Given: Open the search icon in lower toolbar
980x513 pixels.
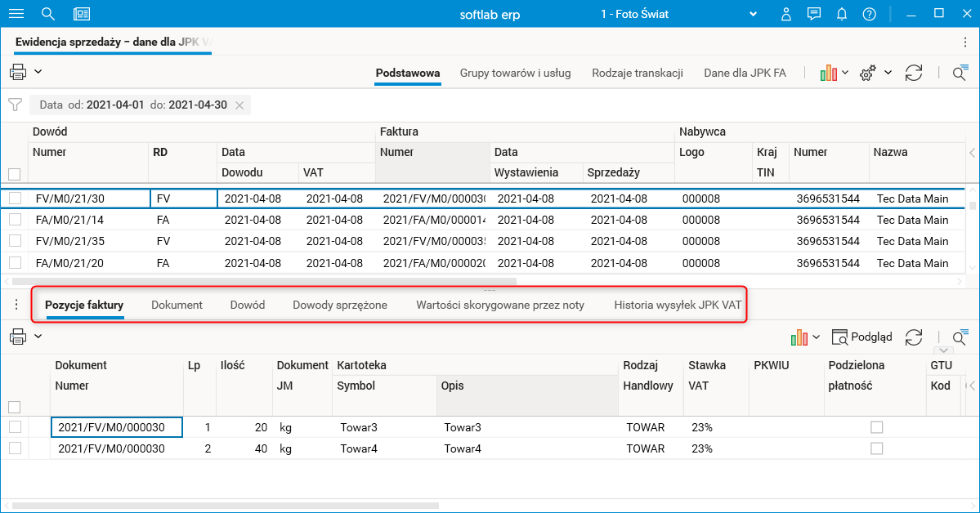Looking at the screenshot, I should coord(960,337).
